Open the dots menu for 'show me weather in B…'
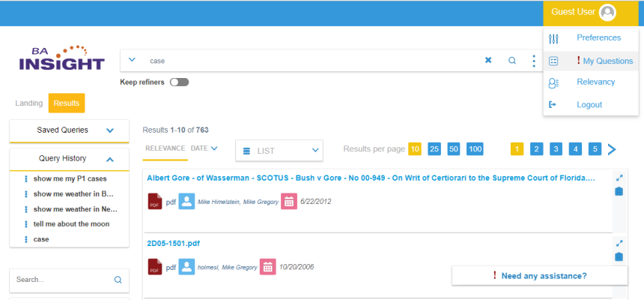The width and height of the screenshot is (644, 300). [26, 193]
